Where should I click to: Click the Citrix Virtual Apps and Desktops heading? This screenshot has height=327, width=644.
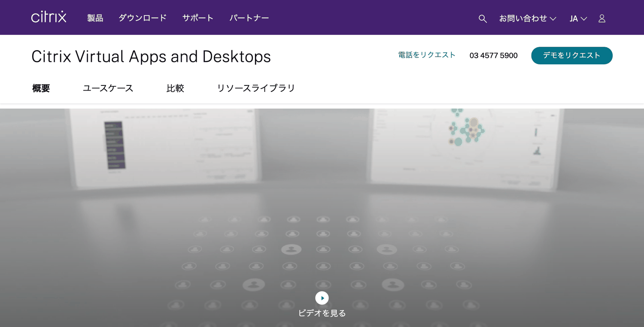(x=151, y=56)
